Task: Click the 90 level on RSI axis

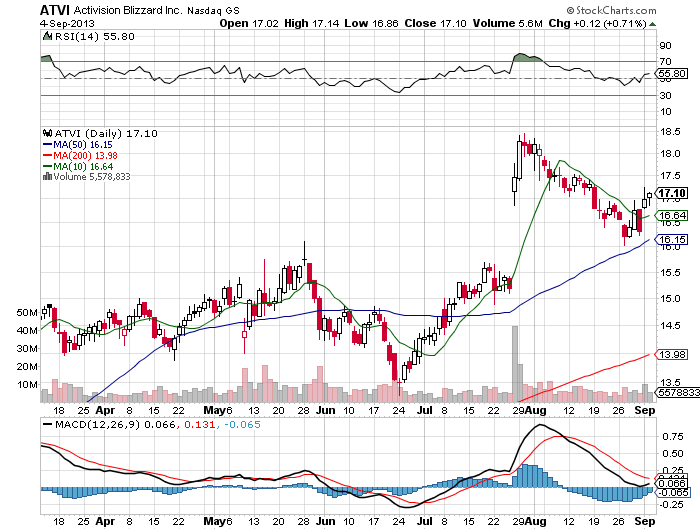Action: 665,45
